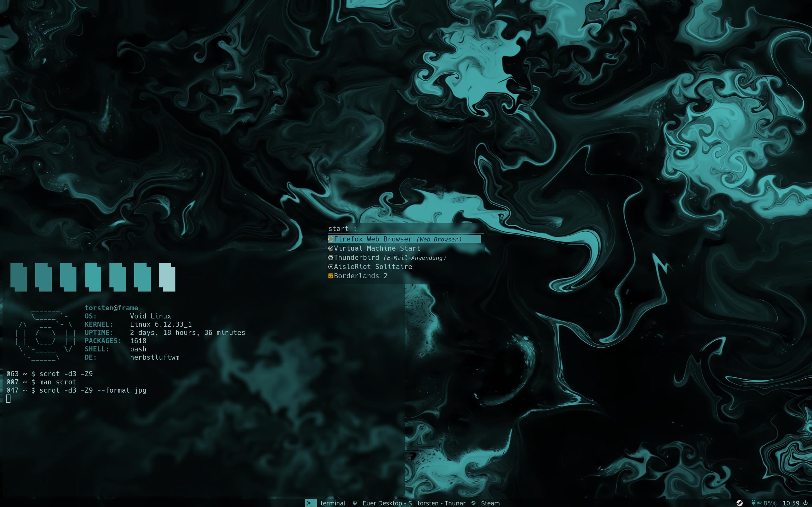Click the 85% battery indicator
812x507 pixels.
point(769,503)
